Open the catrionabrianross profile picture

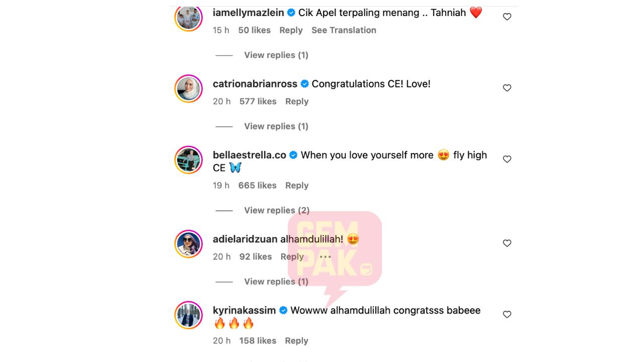(189, 88)
